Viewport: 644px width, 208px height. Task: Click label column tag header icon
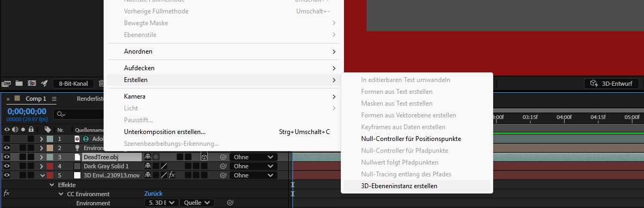pos(47,129)
